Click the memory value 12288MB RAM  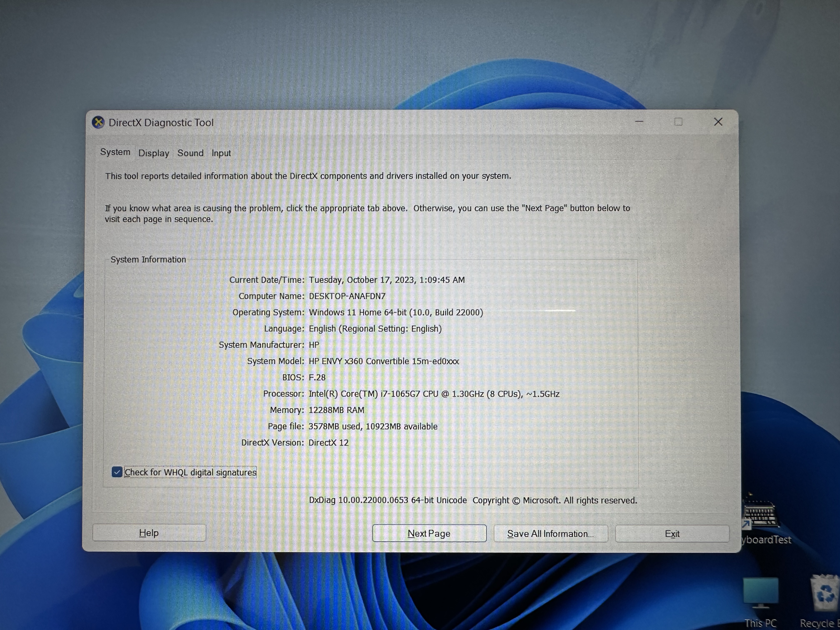(x=336, y=410)
